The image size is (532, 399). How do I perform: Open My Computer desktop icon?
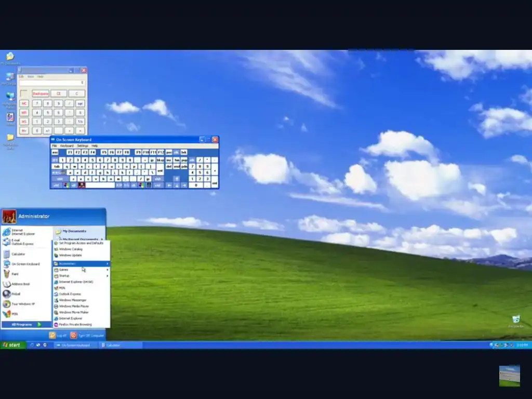coord(10,79)
